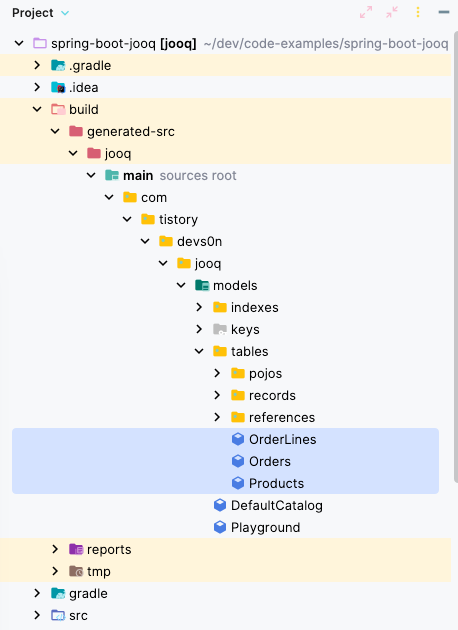
Task: Click the models folder icon
Action: click(202, 285)
